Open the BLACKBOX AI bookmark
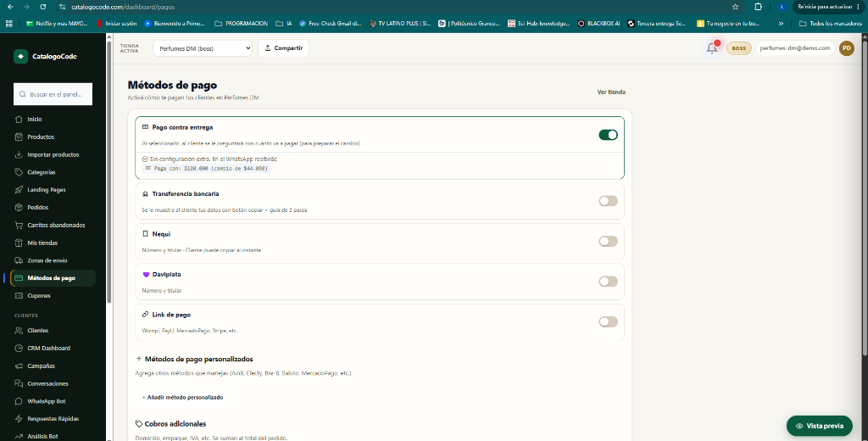The image size is (868, 441). [x=599, y=24]
